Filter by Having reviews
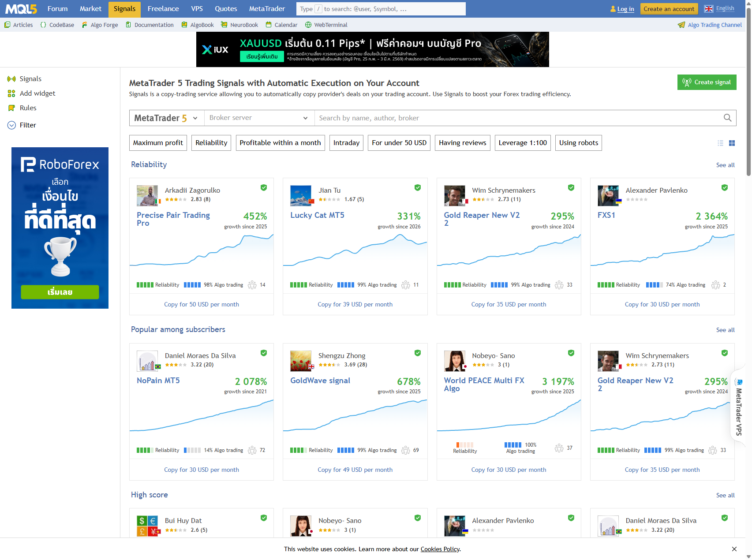752x560 pixels. [463, 143]
